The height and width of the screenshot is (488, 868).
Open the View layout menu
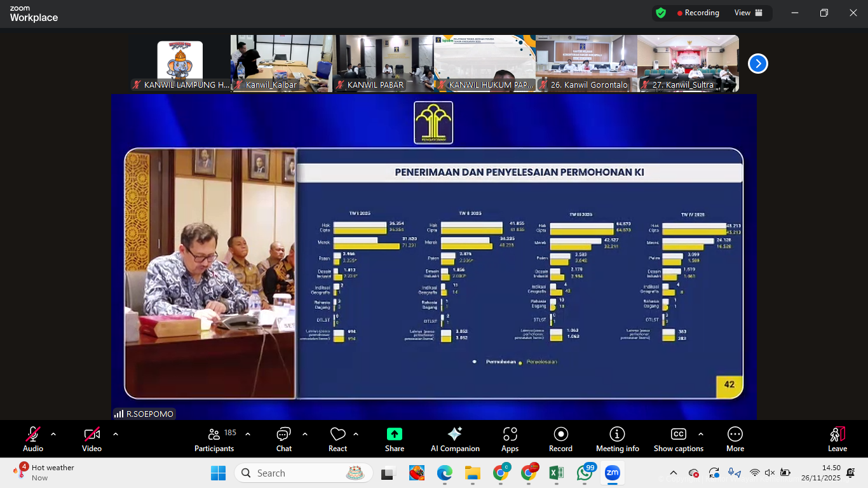[x=747, y=13]
